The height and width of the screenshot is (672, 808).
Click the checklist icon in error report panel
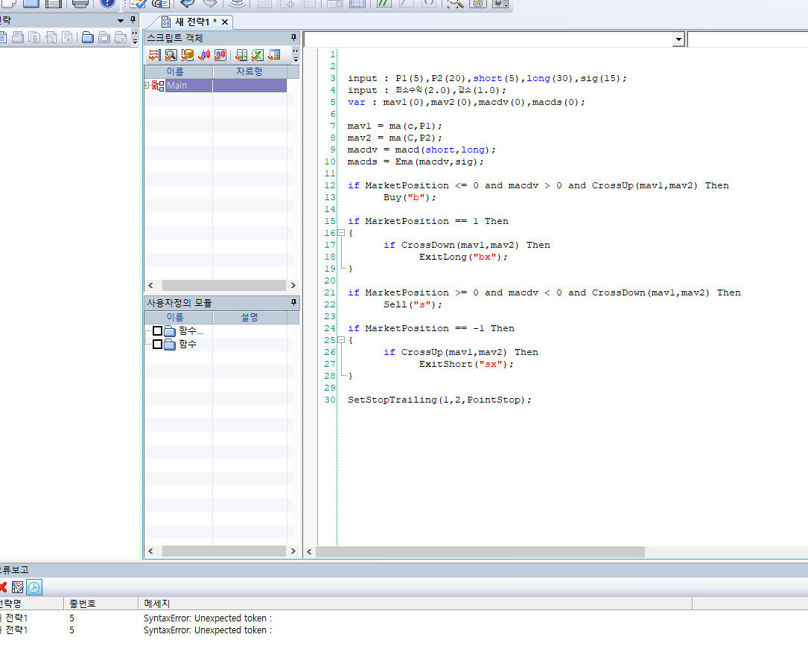click(x=19, y=587)
